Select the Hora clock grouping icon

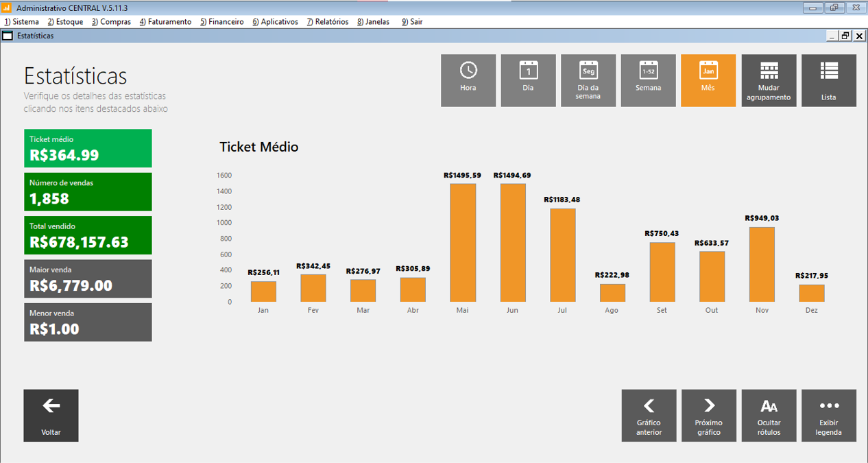[468, 80]
